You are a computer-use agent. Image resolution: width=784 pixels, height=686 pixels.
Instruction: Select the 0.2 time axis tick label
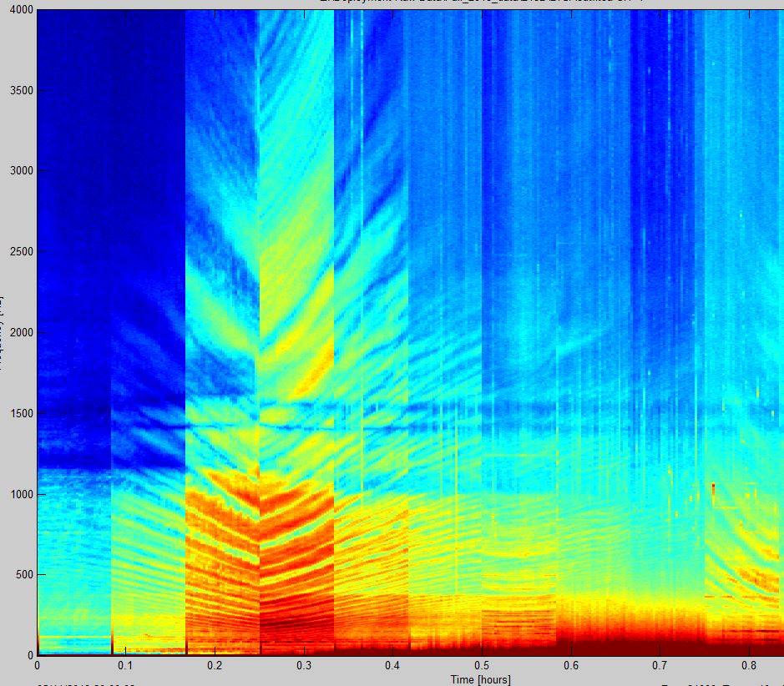[x=215, y=666]
